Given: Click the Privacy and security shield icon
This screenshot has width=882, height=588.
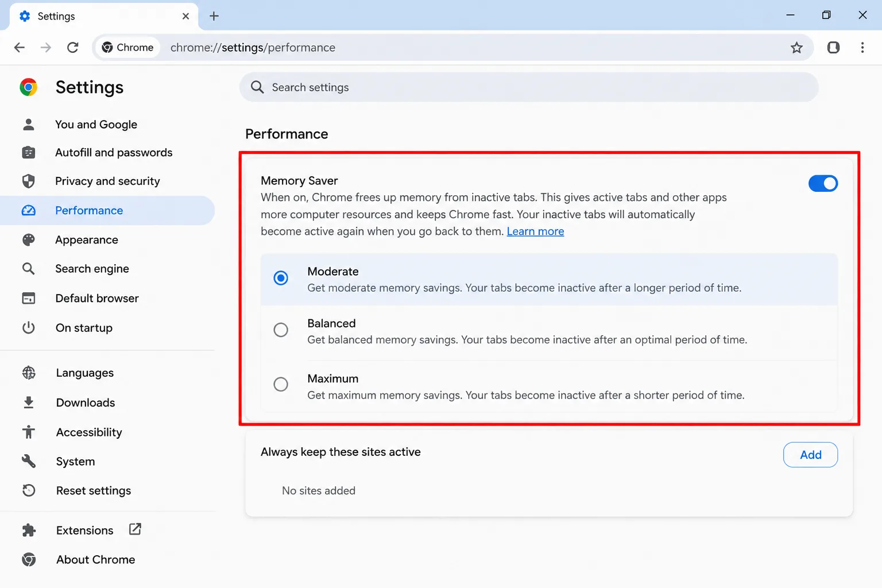Looking at the screenshot, I should click(x=28, y=181).
